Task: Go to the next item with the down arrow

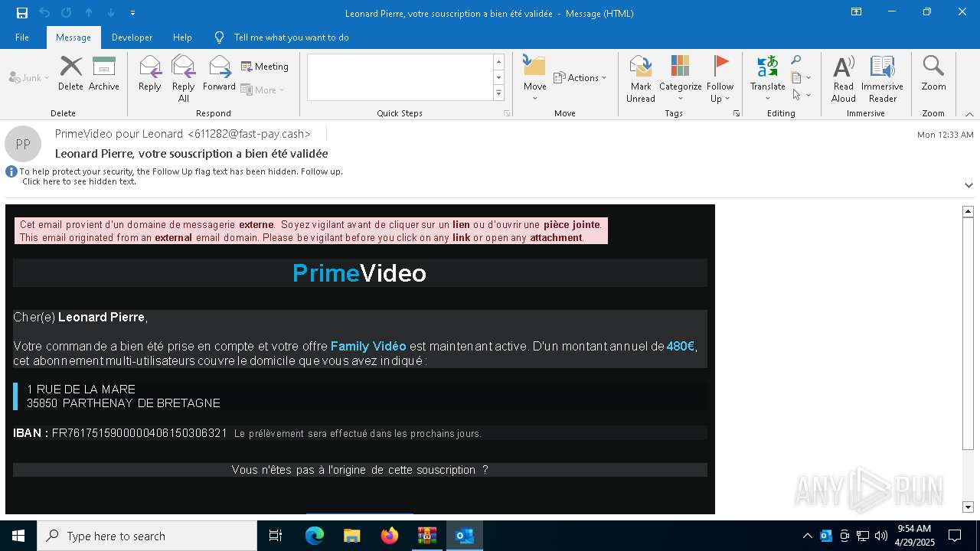Action: 111,13
